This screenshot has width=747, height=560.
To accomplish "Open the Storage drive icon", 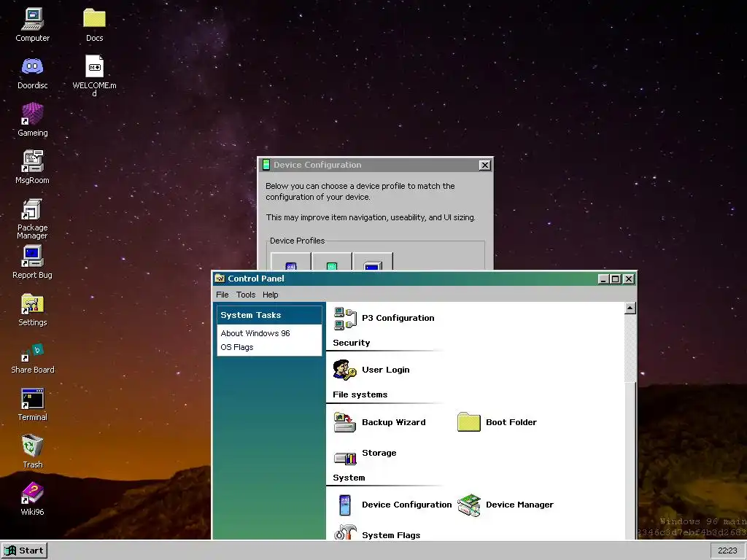I will tap(345, 458).
